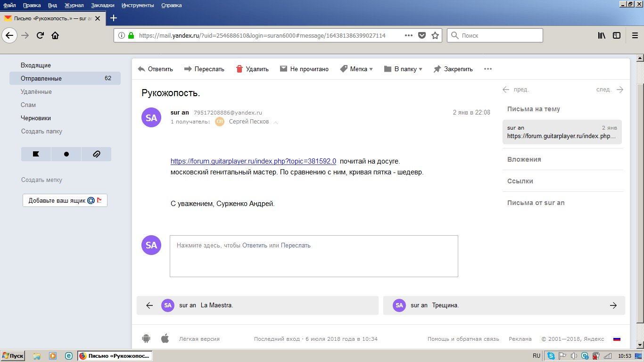Open the Метка dropdown
644x362 pixels.
[356, 69]
